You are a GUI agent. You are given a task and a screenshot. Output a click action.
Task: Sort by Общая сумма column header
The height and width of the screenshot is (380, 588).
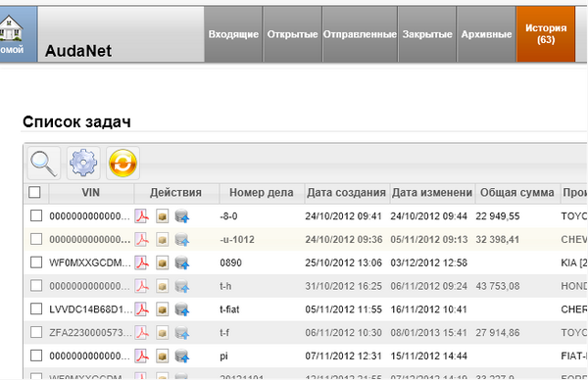tap(517, 193)
